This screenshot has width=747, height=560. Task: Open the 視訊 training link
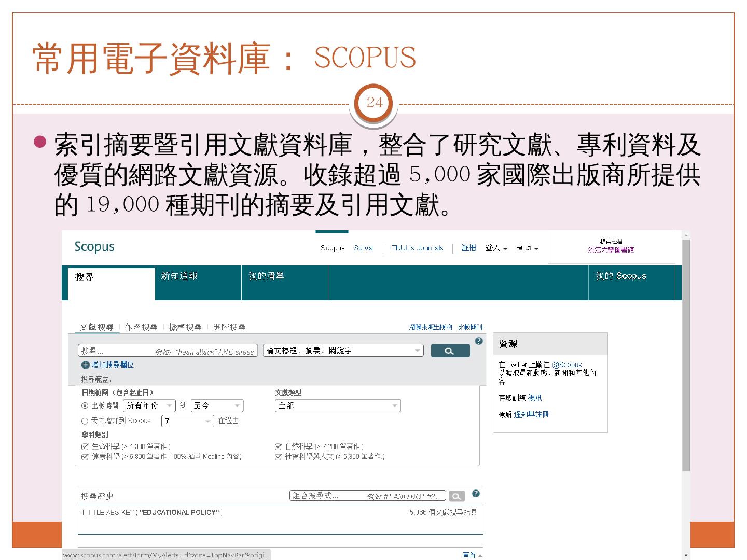point(535,398)
